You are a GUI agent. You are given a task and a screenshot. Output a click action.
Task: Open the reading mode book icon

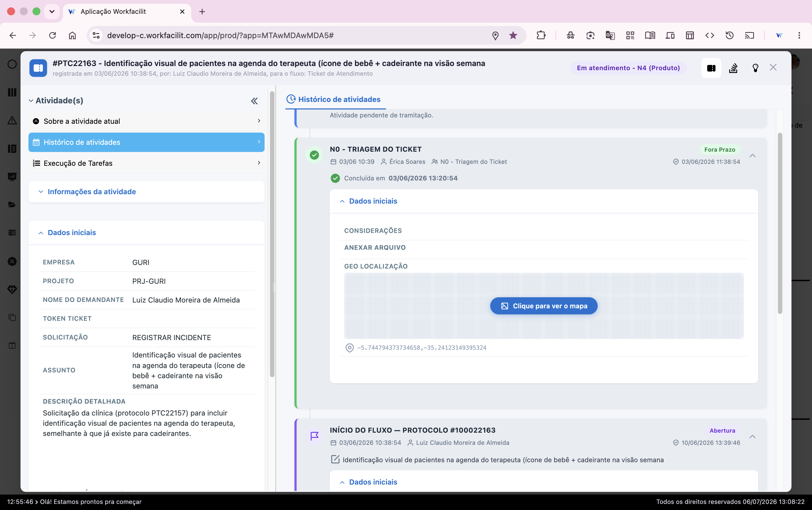[x=650, y=35]
